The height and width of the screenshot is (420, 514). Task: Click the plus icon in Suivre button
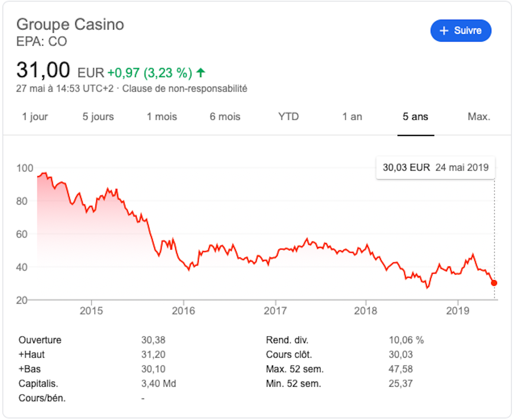click(x=444, y=31)
